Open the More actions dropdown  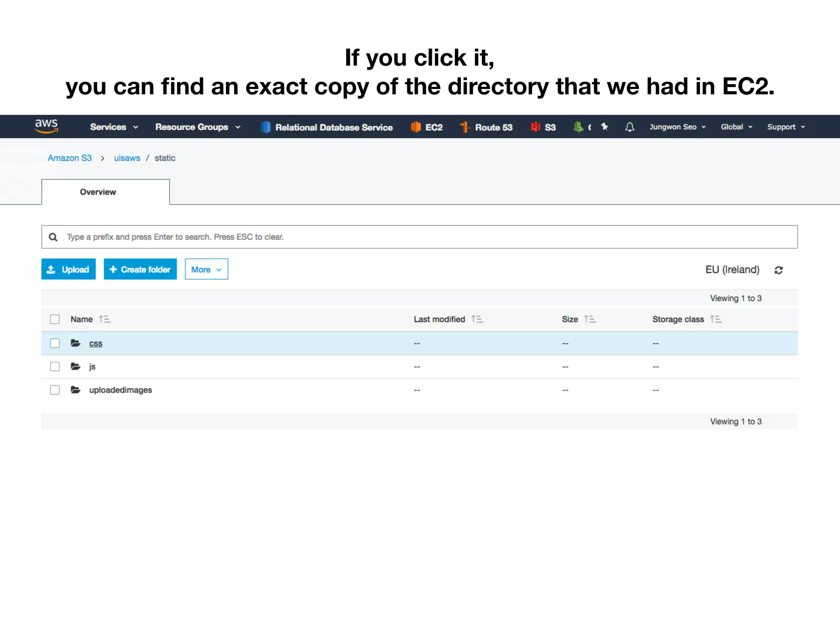(206, 269)
